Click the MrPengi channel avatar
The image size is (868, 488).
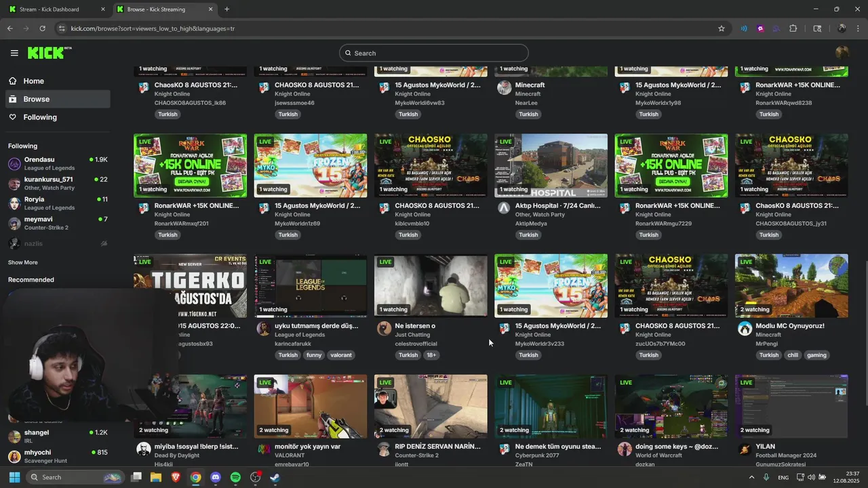(x=745, y=329)
